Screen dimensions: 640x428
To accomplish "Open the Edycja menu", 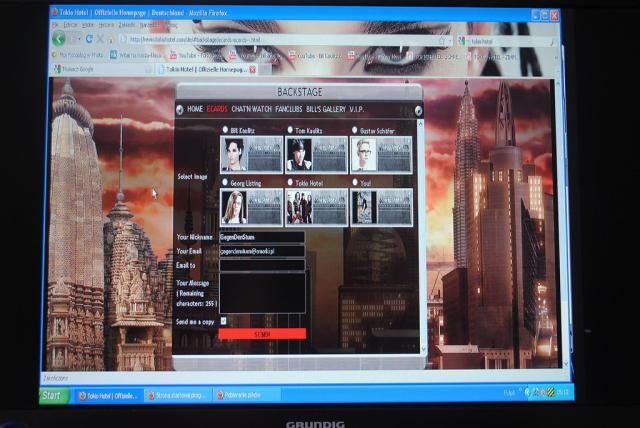I will (x=70, y=25).
